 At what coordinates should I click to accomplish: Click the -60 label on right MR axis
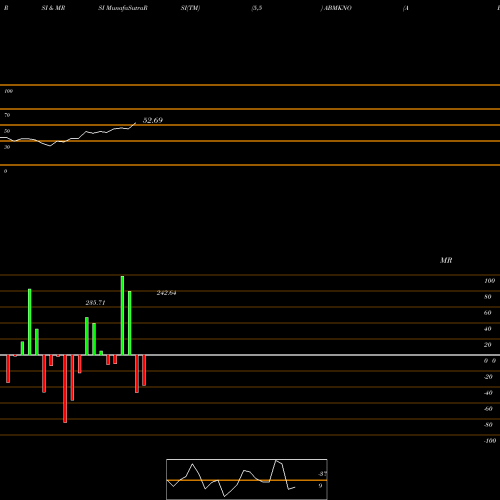pos(488,409)
